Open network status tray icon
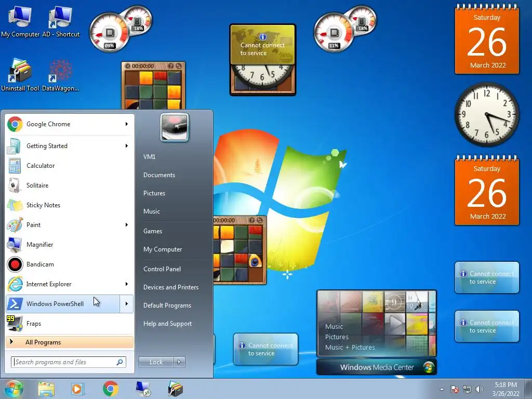The image size is (532, 399). pos(467,389)
